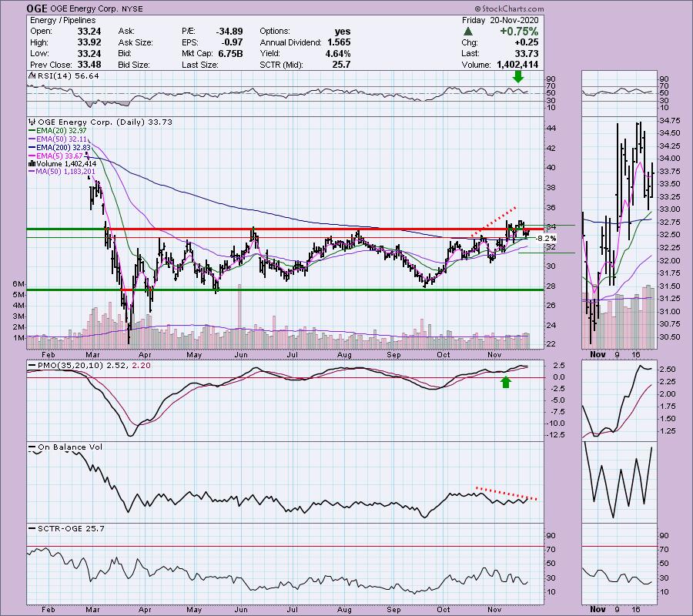Click the magenta EMA(5) line swatch
The image size is (693, 616).
32,156
